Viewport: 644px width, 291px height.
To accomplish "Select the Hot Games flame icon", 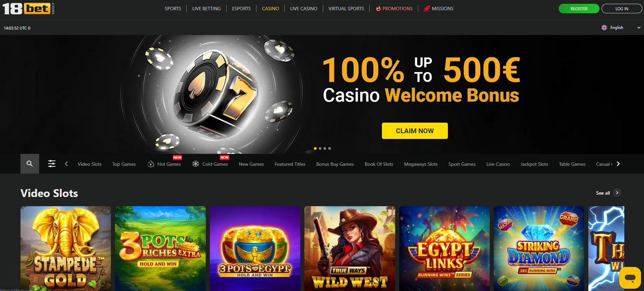I will [151, 164].
